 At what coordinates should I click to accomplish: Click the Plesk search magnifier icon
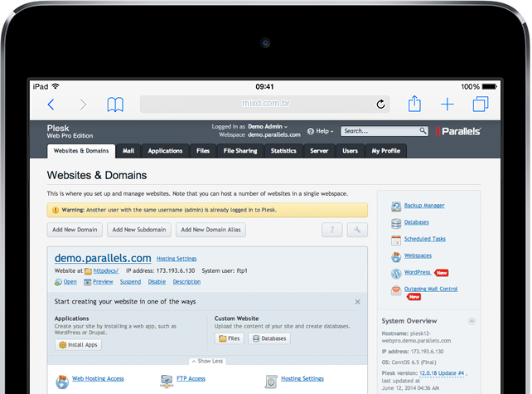click(423, 131)
